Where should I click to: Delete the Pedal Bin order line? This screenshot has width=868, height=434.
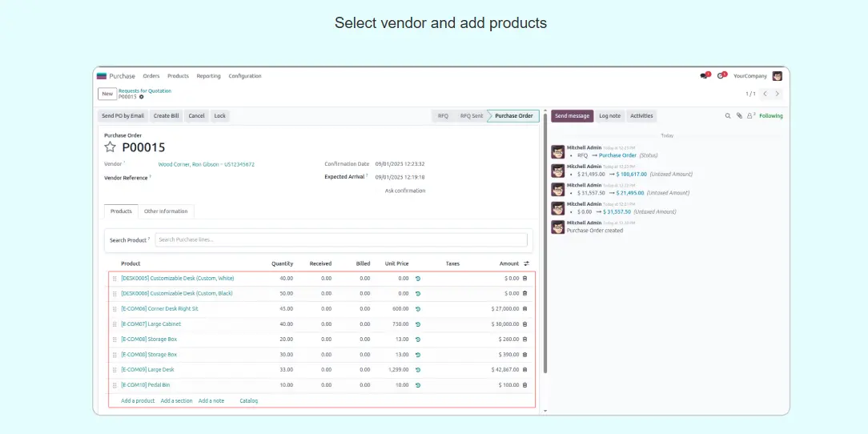[525, 385]
